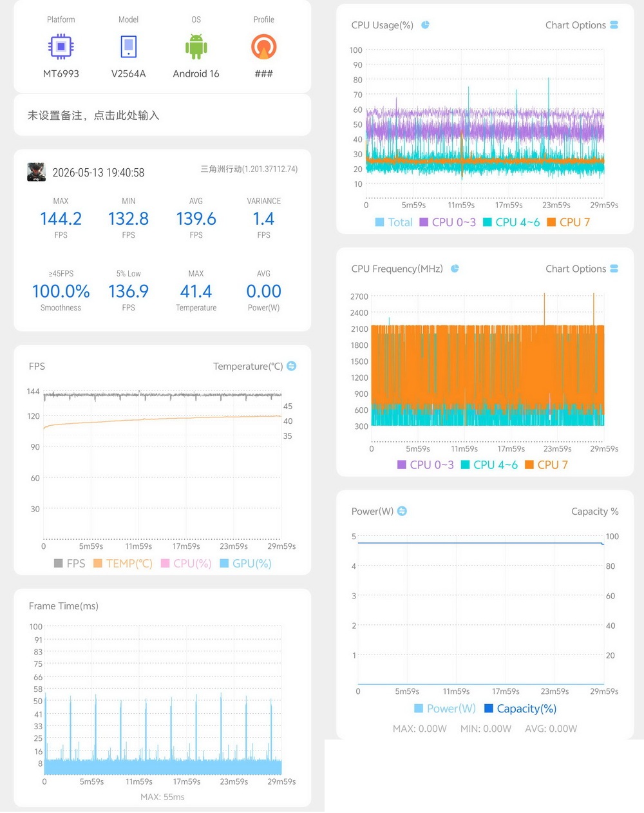This screenshot has width=644, height=813.
Task: Click the CPU Frequency Chart Options stack icon
Action: 614,269
